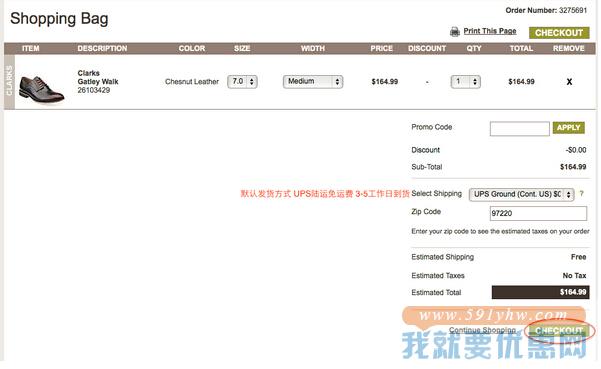Image resolution: width=601 pixels, height=369 pixels.
Task: Open the Medium width dropdown
Action: pyautogui.click(x=313, y=82)
